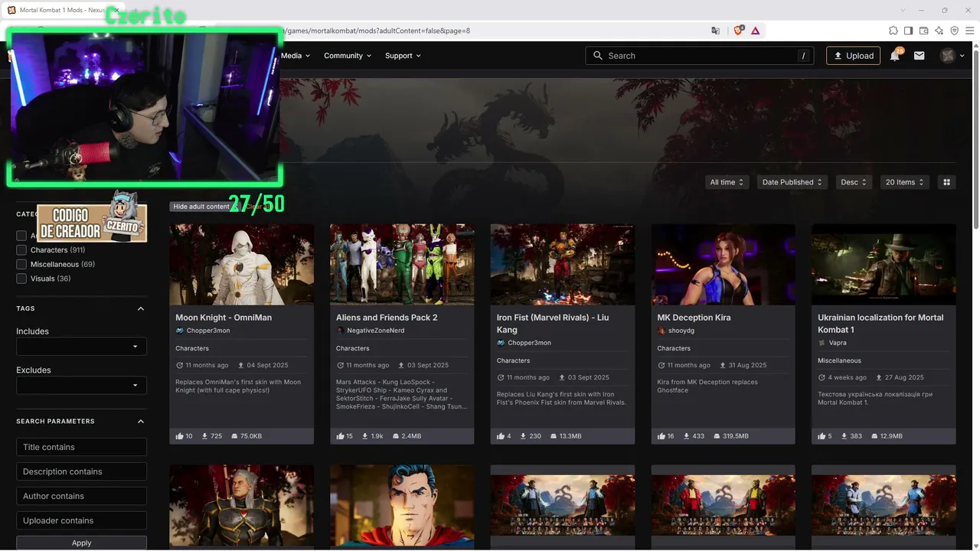Open the Iron Fist (Marvel Rivals) - Liu Kang title
This screenshot has height=551, width=980.
(x=553, y=324)
